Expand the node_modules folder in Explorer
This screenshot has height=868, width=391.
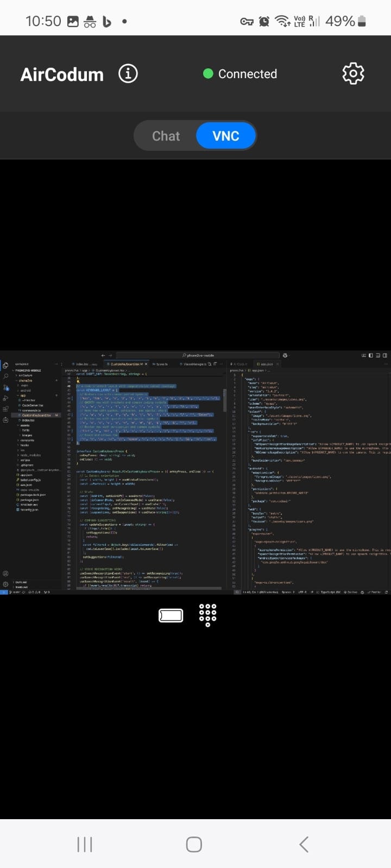click(x=29, y=455)
